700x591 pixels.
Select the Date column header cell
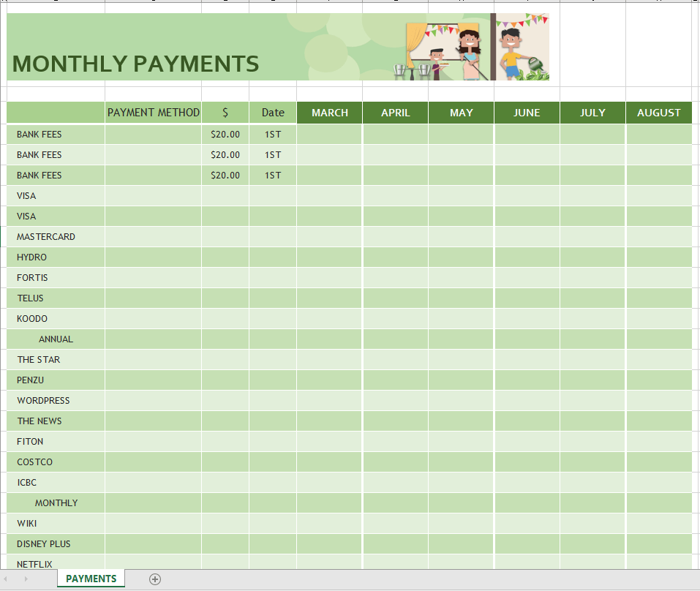pyautogui.click(x=273, y=113)
